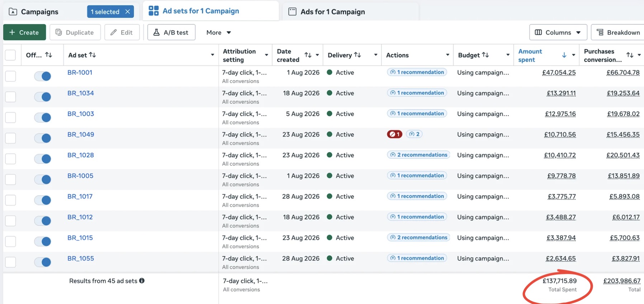Open the Delivery column dropdown arrow
This screenshot has height=304, width=644.
[376, 55]
